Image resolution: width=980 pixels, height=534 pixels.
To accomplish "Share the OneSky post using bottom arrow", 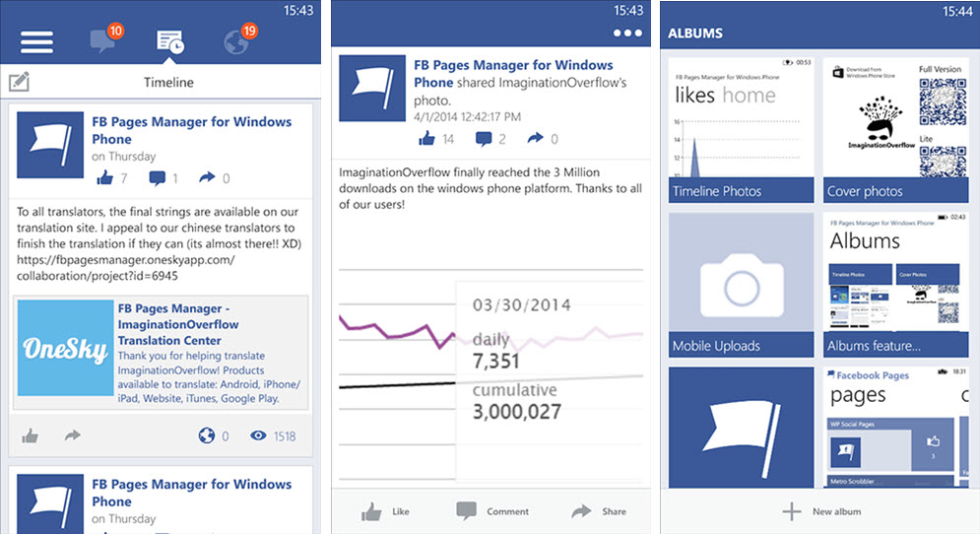I will (x=73, y=435).
